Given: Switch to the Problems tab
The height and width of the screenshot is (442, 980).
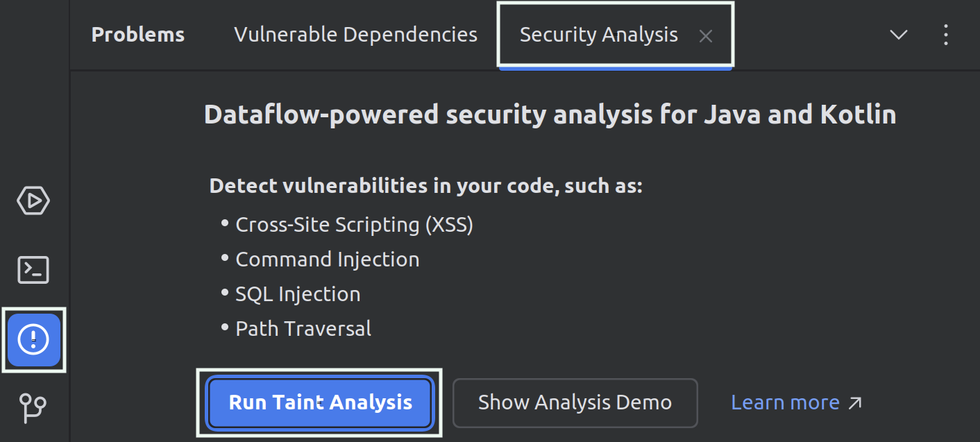Looking at the screenshot, I should (137, 34).
